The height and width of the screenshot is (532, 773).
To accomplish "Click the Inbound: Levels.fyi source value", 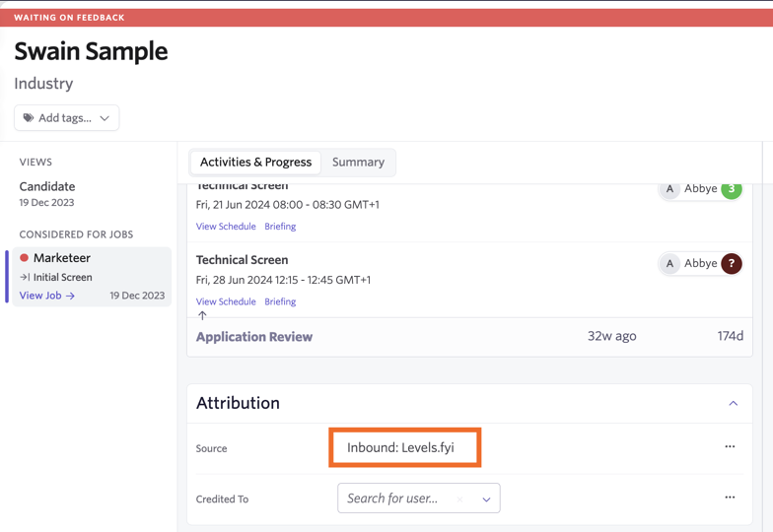I will [400, 447].
